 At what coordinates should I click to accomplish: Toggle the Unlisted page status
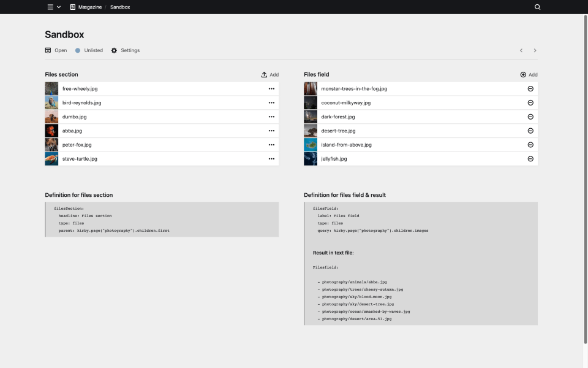point(89,50)
